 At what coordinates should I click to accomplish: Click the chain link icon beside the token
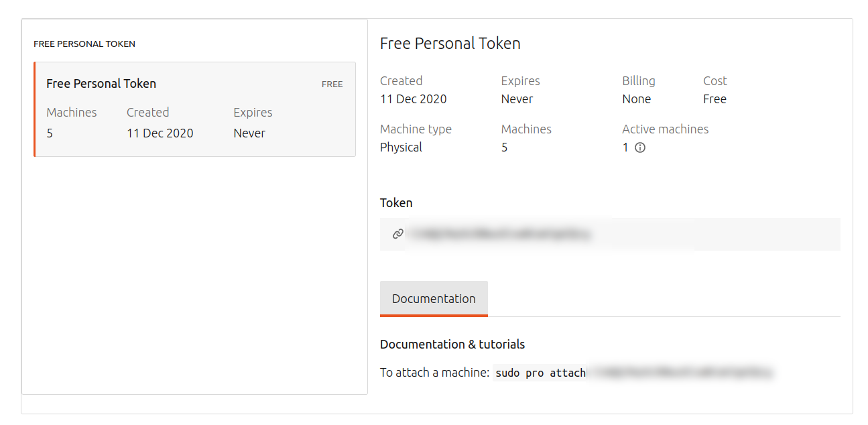pyautogui.click(x=398, y=234)
